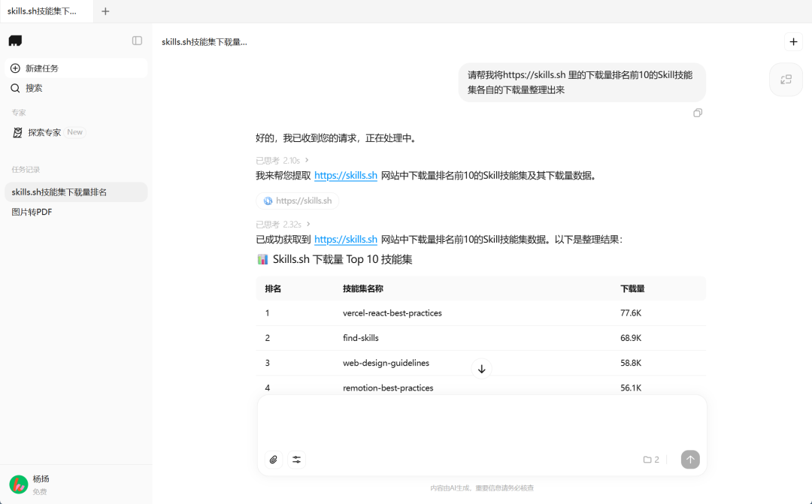Click the plus icon at top right
This screenshot has width=812, height=504.
(793, 42)
